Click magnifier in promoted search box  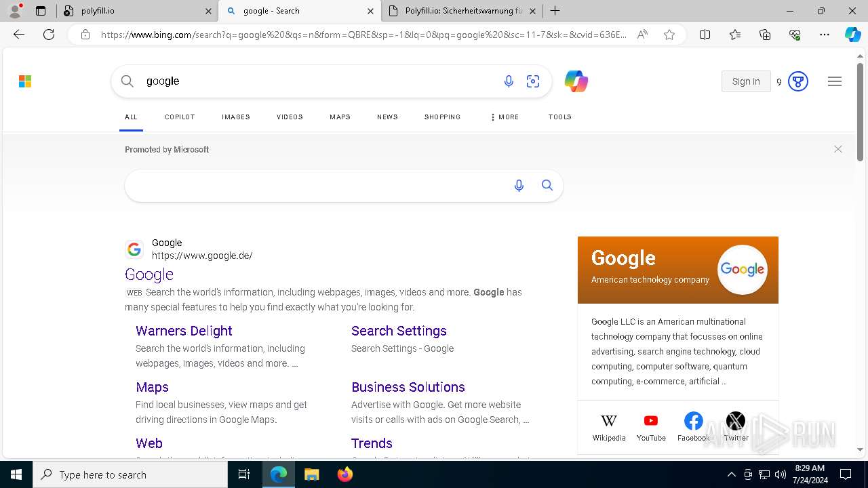pos(547,186)
